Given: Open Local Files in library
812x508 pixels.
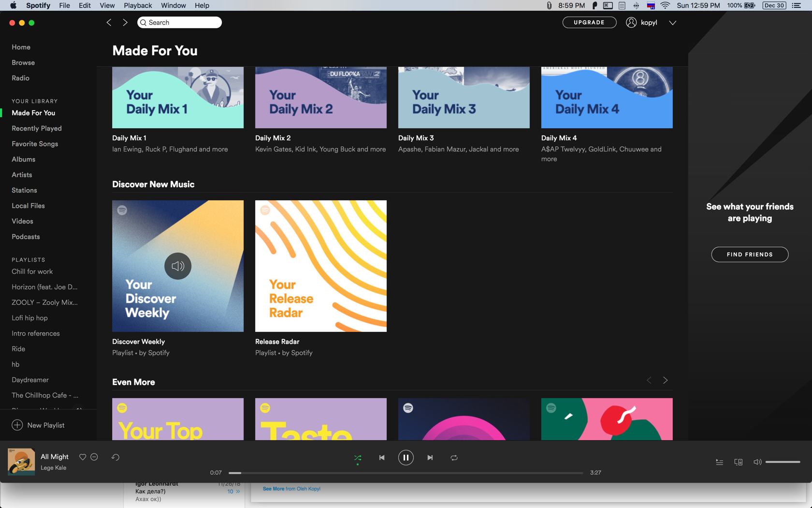Looking at the screenshot, I should tap(28, 206).
